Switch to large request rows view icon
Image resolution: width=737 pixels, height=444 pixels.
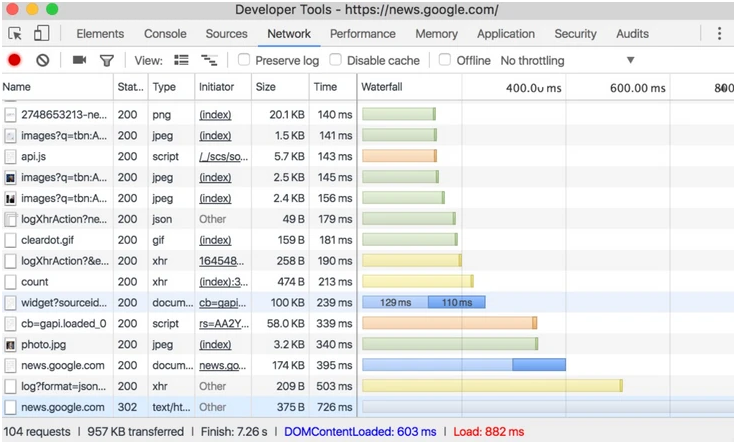pos(181,60)
